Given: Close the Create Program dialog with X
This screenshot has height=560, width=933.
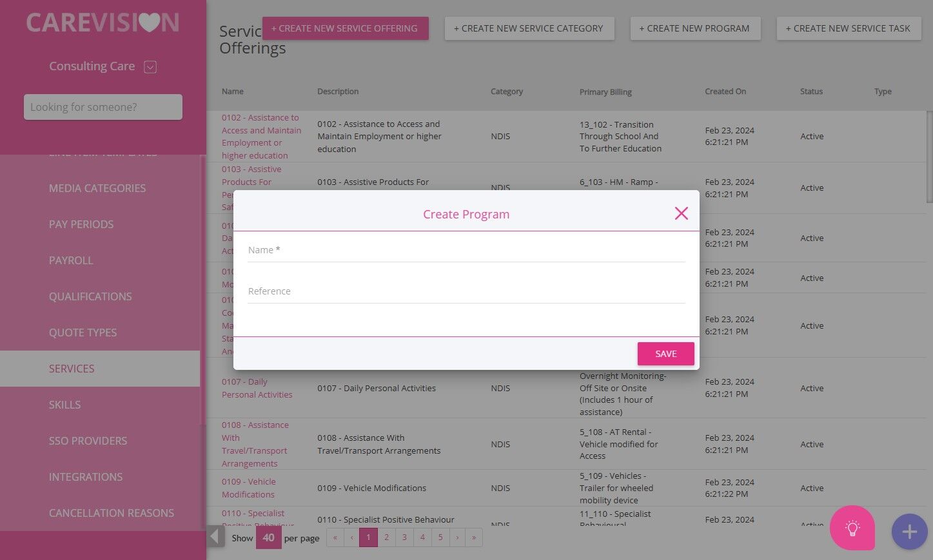Looking at the screenshot, I should [x=681, y=213].
